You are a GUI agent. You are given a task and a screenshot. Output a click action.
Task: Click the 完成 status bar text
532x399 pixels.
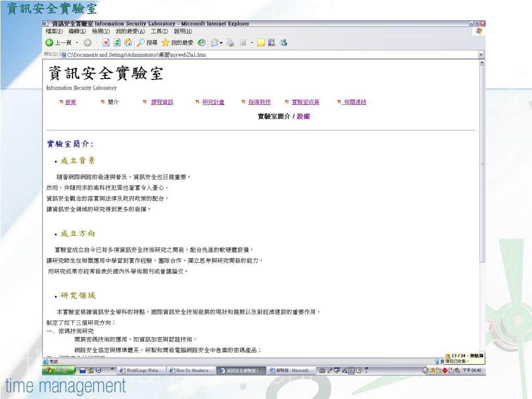(54, 362)
